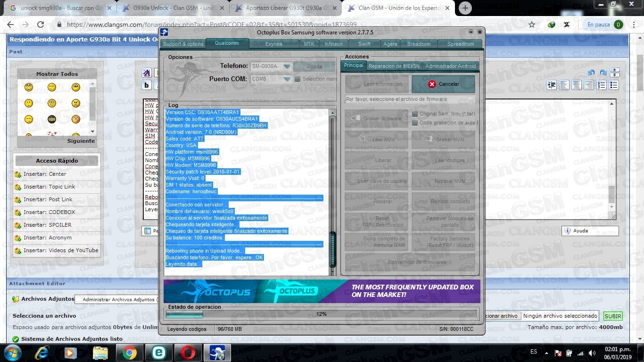
Task: Select the Infineon tab
Action: coord(334,44)
